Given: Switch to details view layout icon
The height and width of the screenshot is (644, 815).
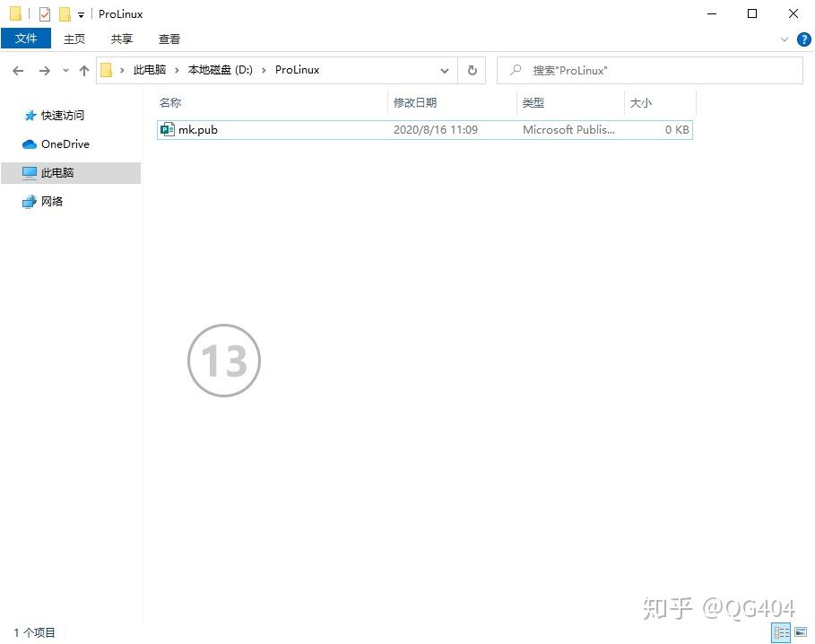Looking at the screenshot, I should coord(782,632).
